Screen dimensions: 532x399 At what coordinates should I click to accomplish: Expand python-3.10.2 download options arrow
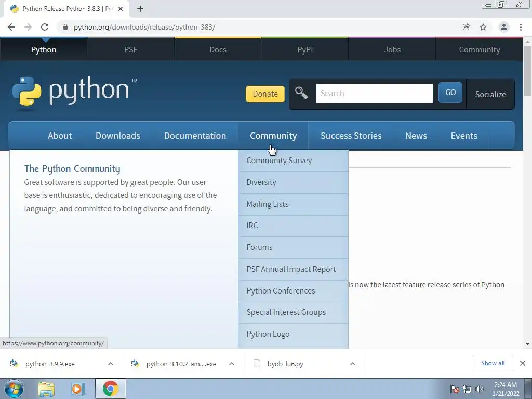[x=232, y=364]
